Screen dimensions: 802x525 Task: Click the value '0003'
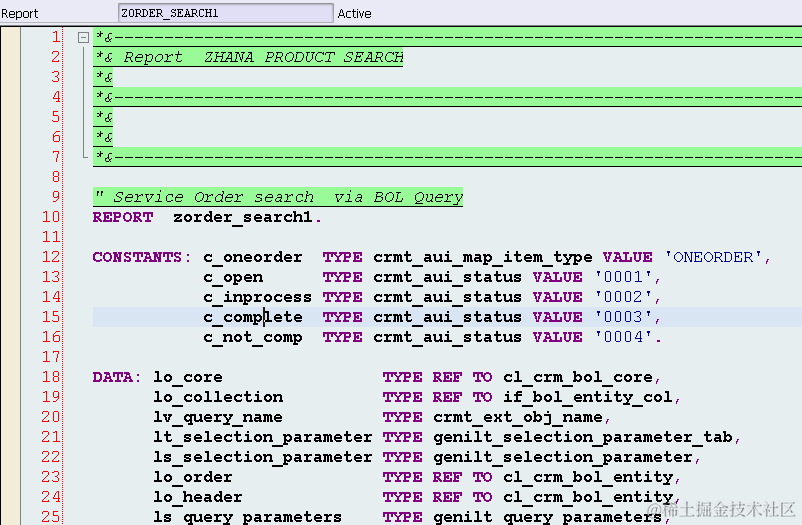click(623, 317)
